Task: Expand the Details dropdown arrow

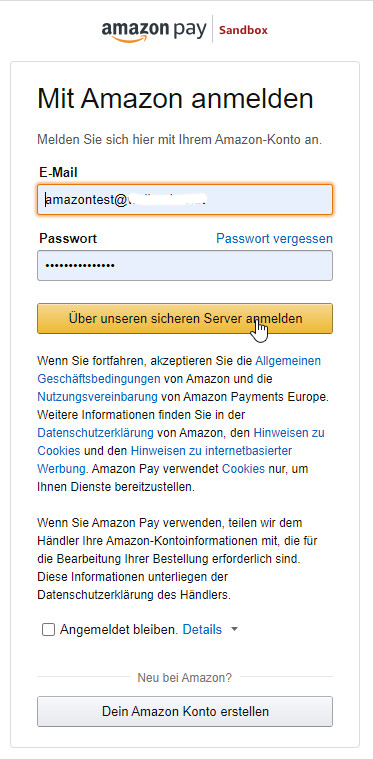Action: [x=235, y=630]
